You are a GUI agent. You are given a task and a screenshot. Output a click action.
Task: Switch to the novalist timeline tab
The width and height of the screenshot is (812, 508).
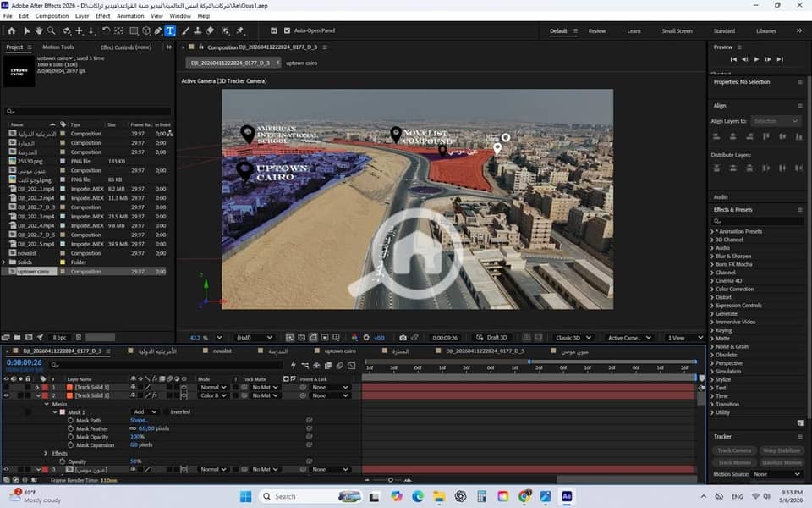[x=222, y=351]
